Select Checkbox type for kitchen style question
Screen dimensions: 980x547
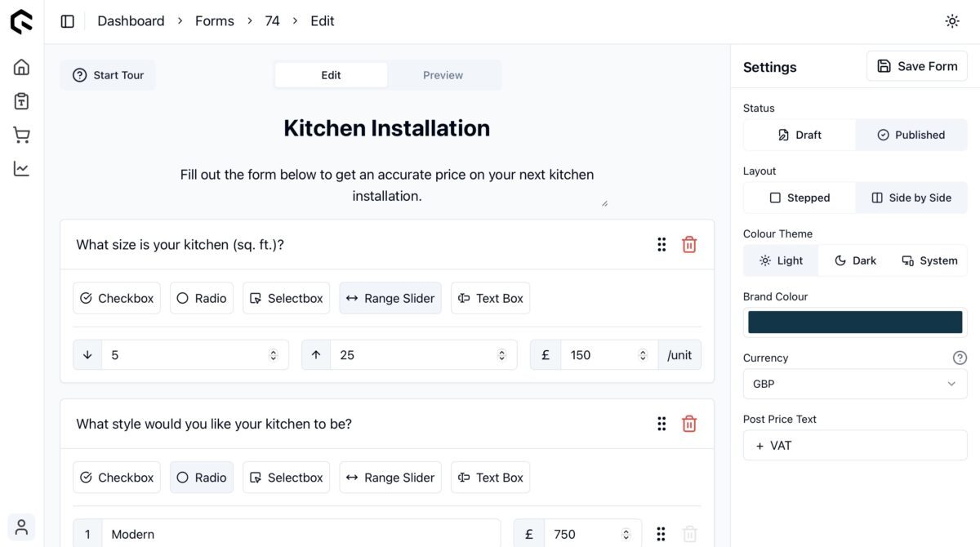pos(117,478)
